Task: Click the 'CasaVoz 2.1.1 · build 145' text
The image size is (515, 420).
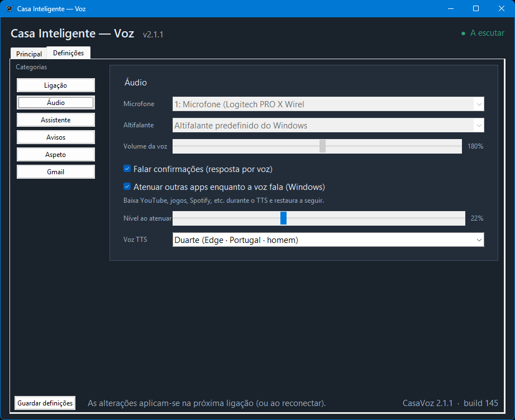Action: click(x=450, y=403)
